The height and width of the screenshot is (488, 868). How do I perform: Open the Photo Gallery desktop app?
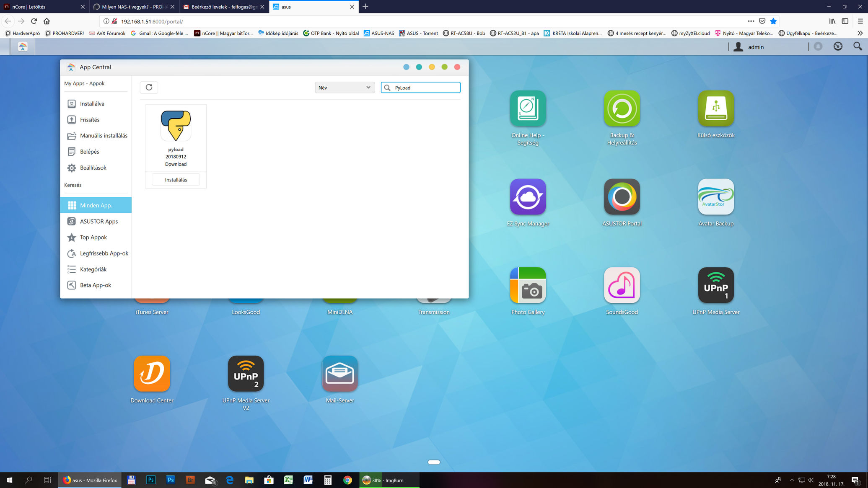pyautogui.click(x=528, y=285)
